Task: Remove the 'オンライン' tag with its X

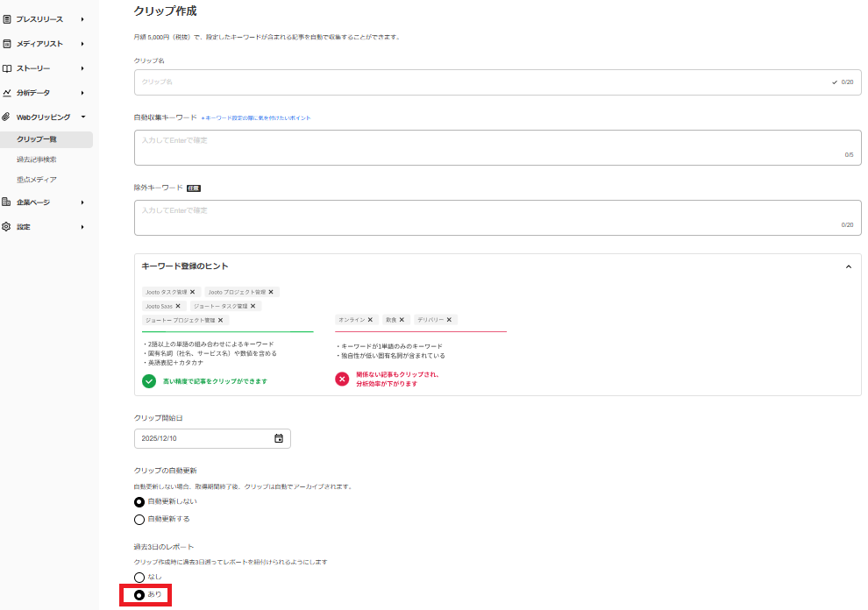Action: click(x=370, y=320)
